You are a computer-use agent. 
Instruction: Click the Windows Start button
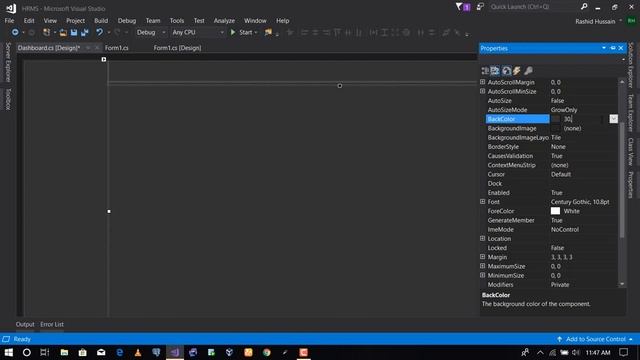pyautogui.click(x=9, y=352)
